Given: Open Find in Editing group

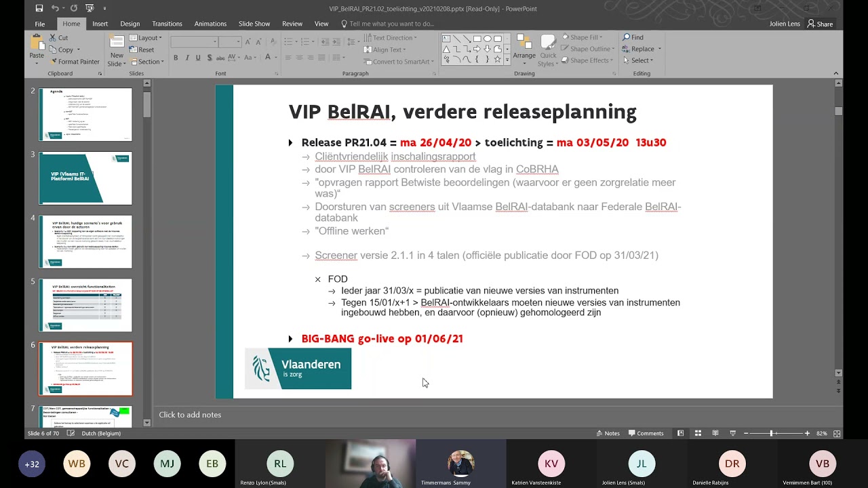Looking at the screenshot, I should [633, 37].
